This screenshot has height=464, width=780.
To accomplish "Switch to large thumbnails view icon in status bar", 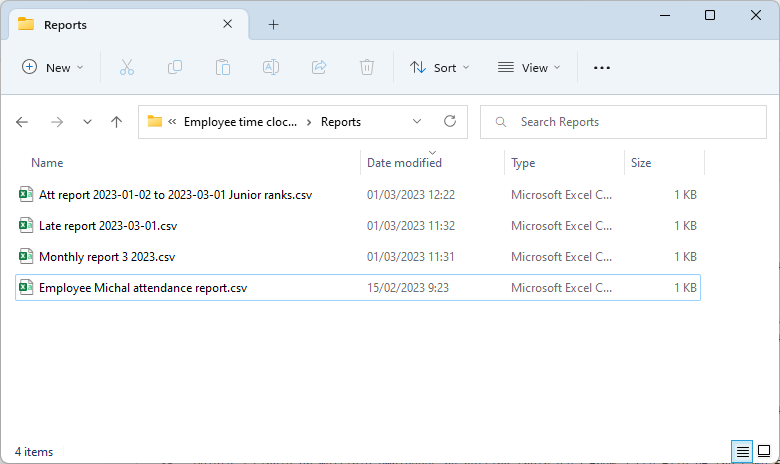I will 764,451.
